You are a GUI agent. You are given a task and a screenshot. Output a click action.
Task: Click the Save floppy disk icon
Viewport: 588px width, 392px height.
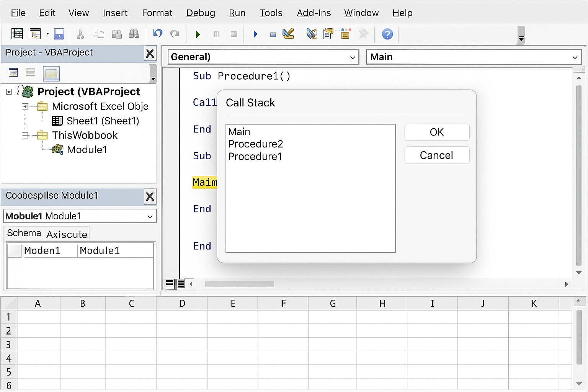59,34
